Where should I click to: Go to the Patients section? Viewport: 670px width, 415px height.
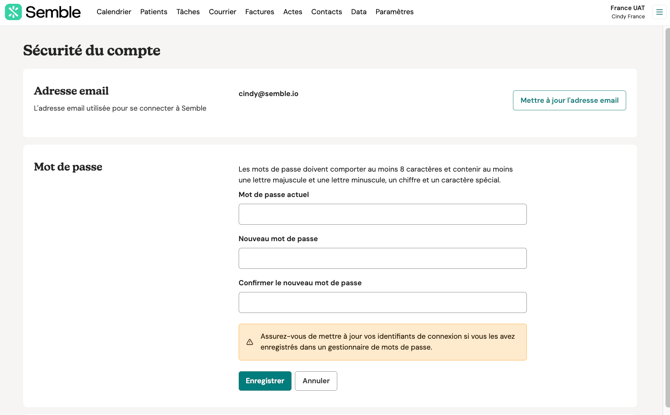click(154, 12)
